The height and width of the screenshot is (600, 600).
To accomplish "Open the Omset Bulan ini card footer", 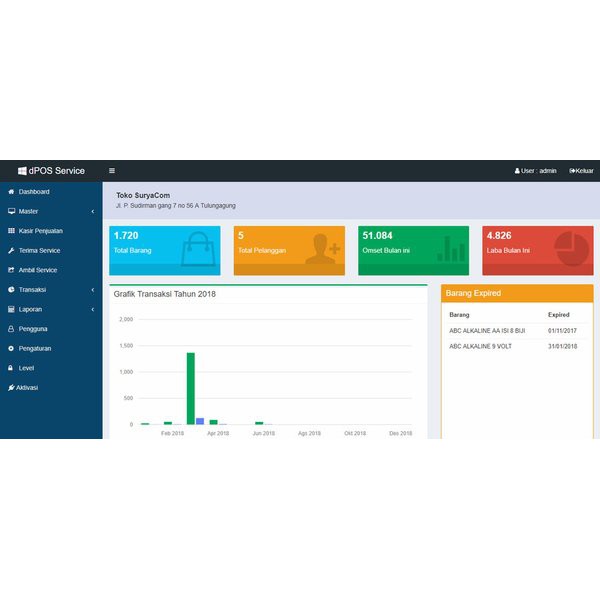I will click(x=413, y=269).
